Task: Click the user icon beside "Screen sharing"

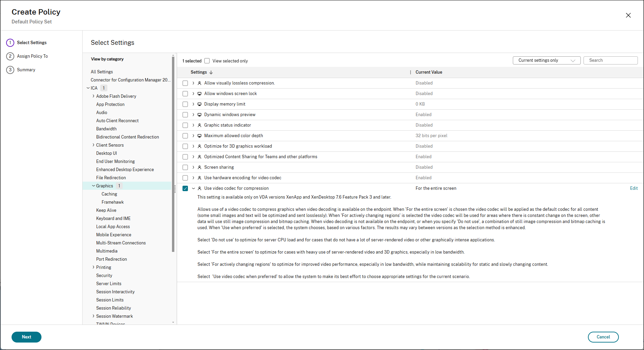Action: pyautogui.click(x=199, y=167)
